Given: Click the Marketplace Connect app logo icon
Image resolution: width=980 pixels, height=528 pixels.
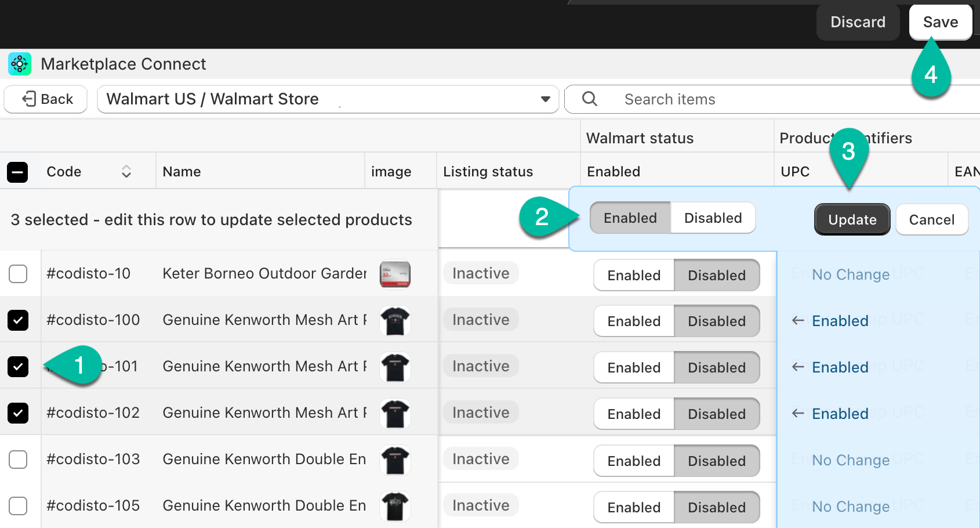Looking at the screenshot, I should pyautogui.click(x=20, y=64).
